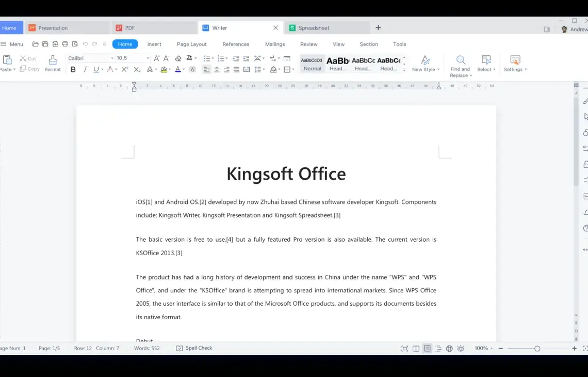Viewport: 588px width, 377px height.
Task: Open the Calibri font name dropdown
Action: 112,58
